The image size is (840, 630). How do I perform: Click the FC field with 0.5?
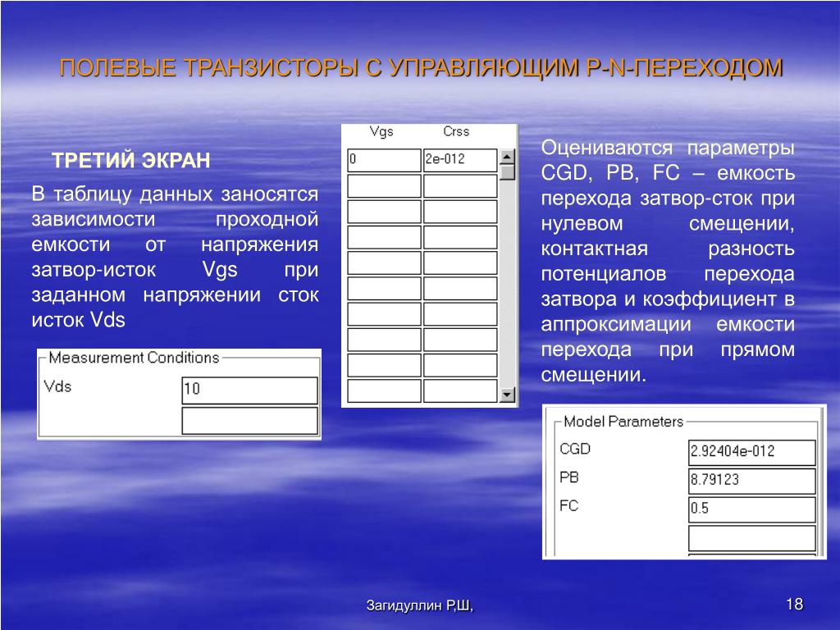752,509
